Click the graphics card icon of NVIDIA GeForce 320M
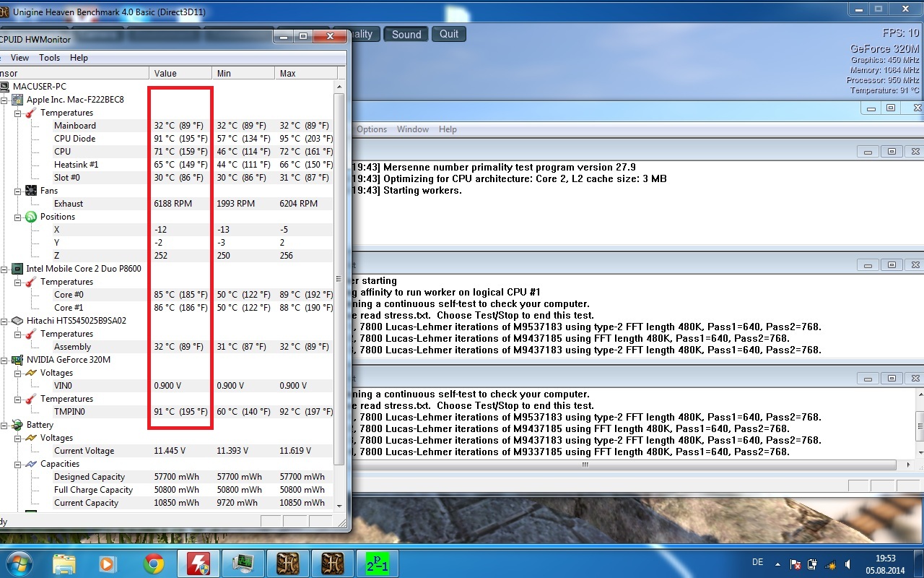The height and width of the screenshot is (578, 924). [17, 360]
